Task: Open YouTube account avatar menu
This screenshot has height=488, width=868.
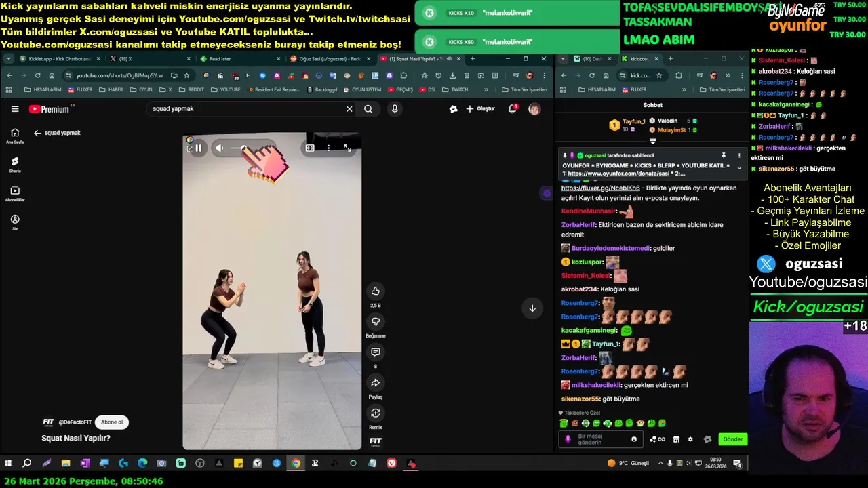Action: point(534,109)
